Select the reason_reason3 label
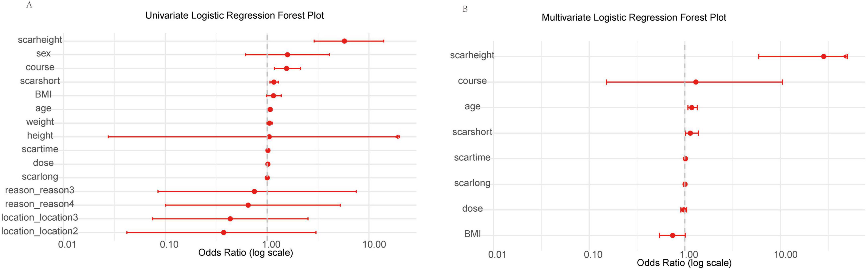 (x=40, y=190)
